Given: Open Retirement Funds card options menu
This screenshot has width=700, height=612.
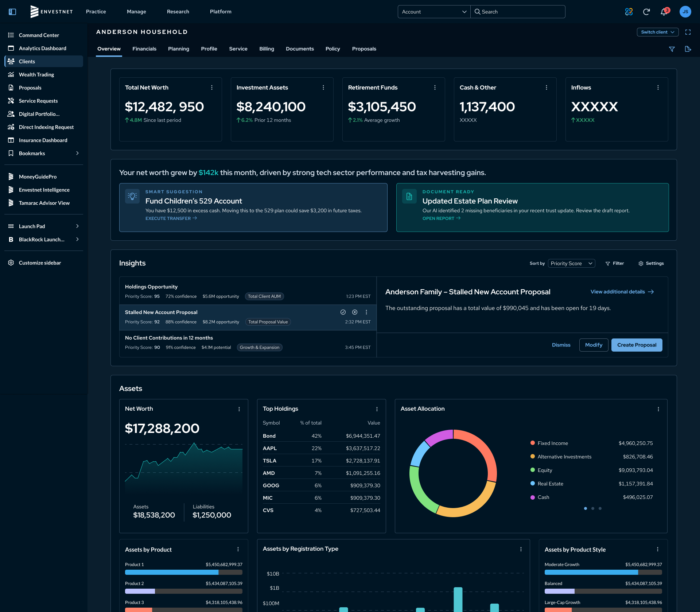Looking at the screenshot, I should coord(435,88).
